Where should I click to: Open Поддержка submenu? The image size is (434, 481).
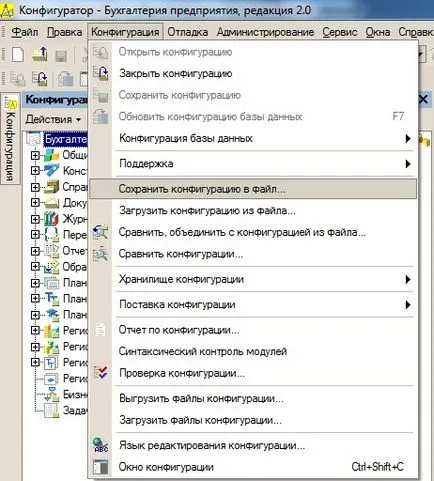[253, 163]
